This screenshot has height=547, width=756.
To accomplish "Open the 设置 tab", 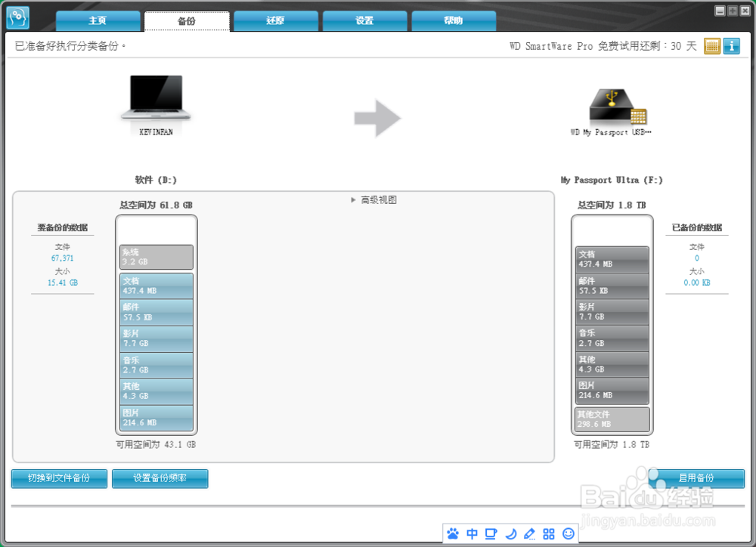I will 364,20.
